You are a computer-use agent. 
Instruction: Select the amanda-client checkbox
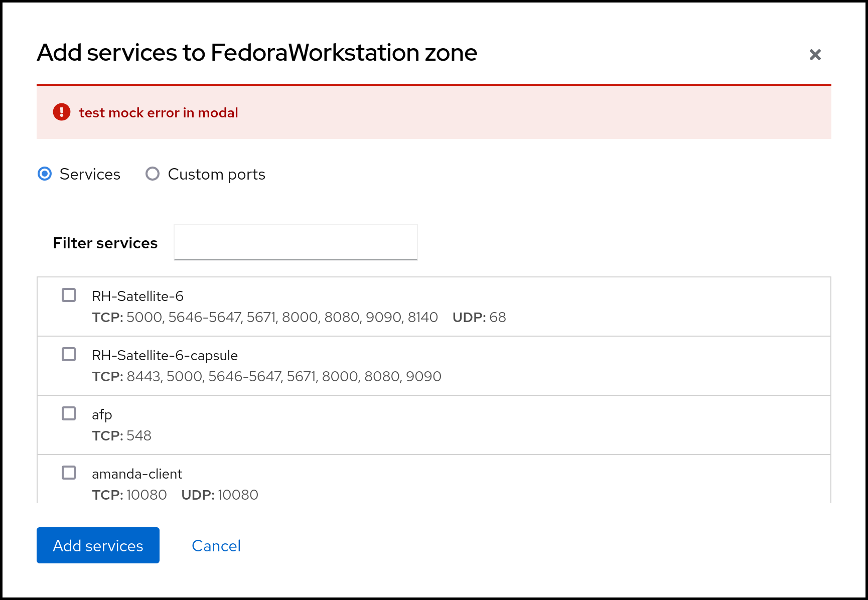pos(69,473)
